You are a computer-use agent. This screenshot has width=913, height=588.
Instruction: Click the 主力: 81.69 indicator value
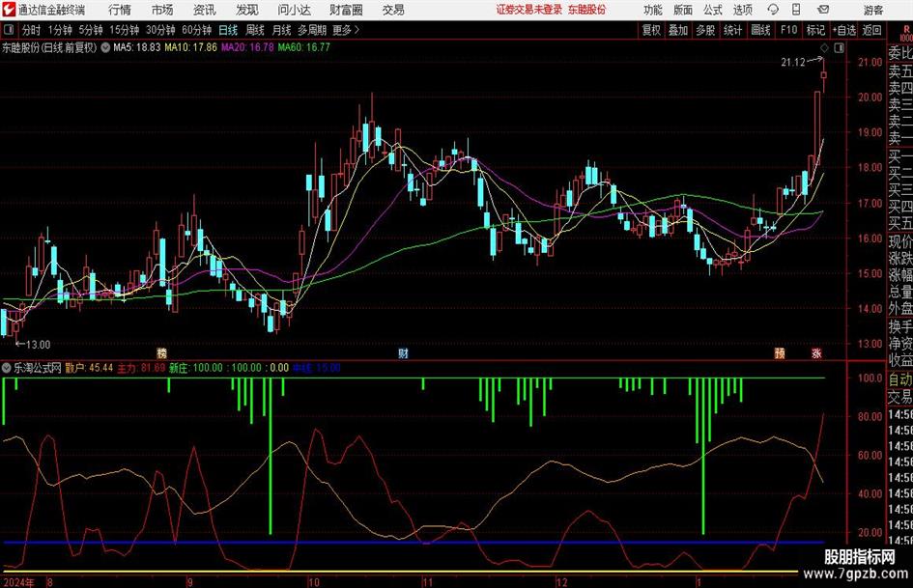[x=141, y=368]
